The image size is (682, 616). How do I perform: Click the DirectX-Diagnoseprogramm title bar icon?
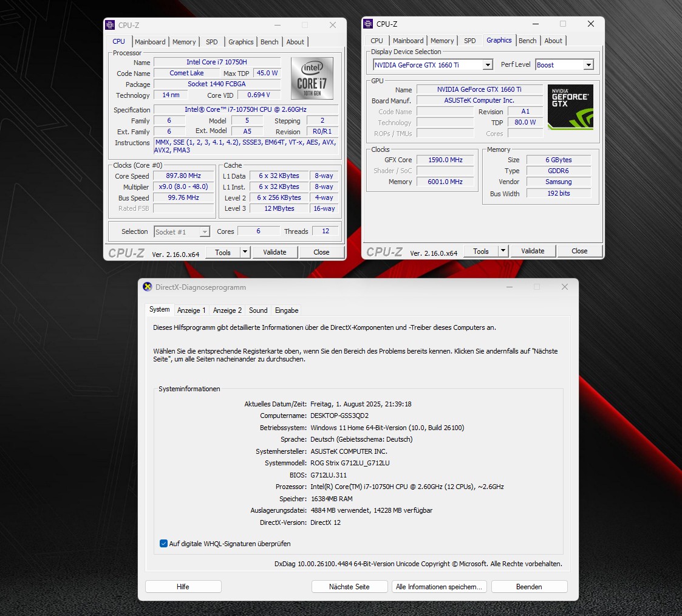148,287
